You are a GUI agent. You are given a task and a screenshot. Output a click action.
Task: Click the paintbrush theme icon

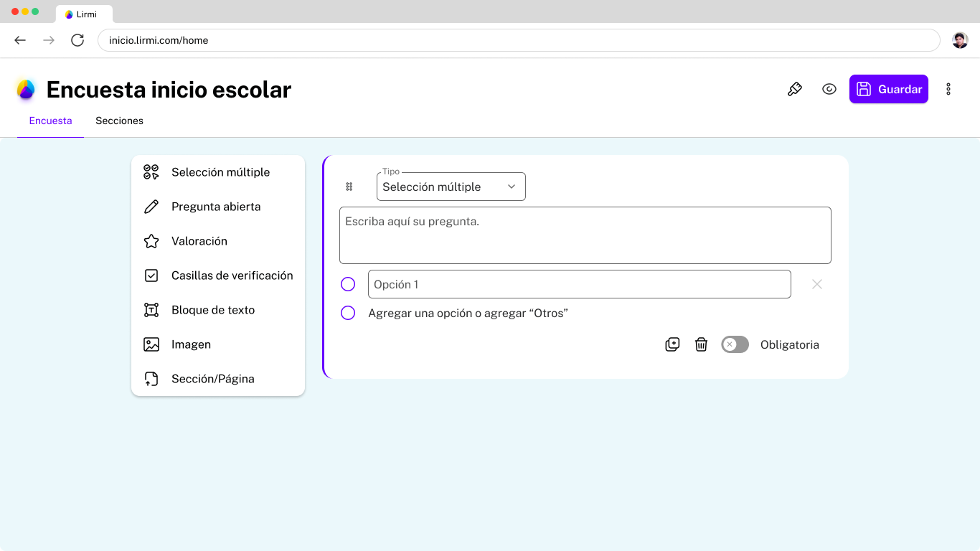(794, 89)
